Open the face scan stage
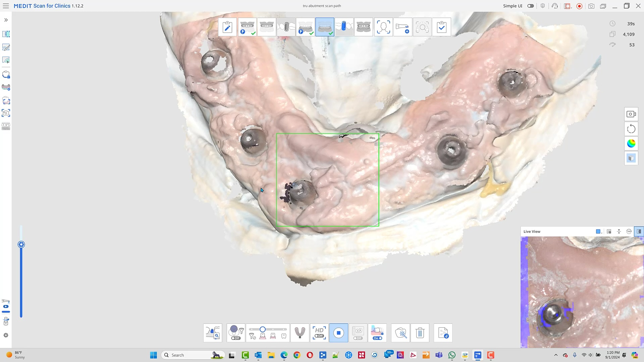The image size is (644, 362). tap(383, 27)
